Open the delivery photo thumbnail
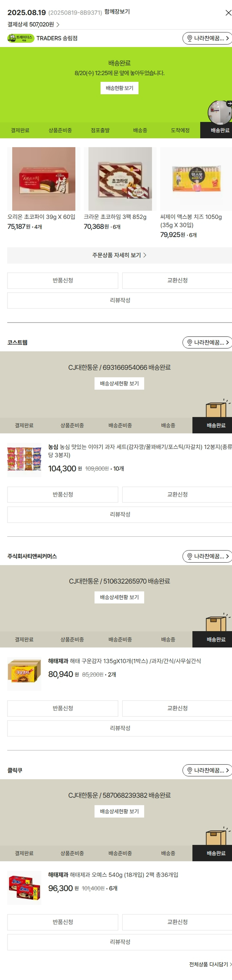232x980 pixels. tap(220, 112)
